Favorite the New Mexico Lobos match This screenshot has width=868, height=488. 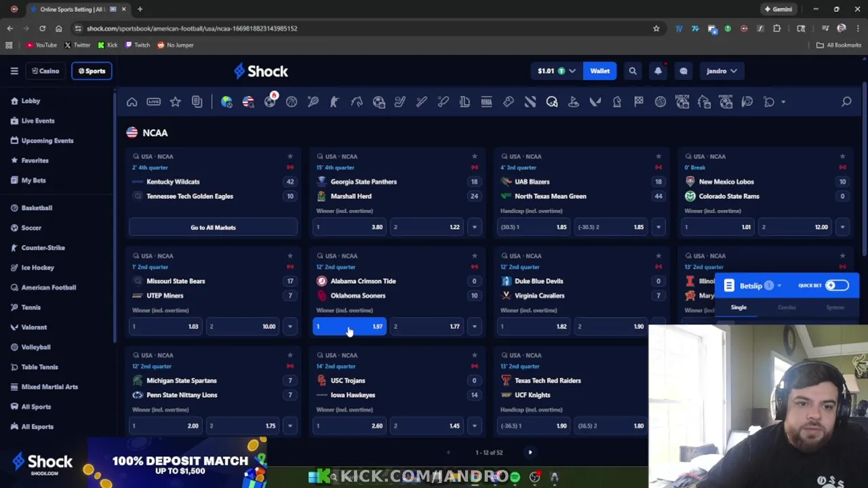[x=842, y=157]
